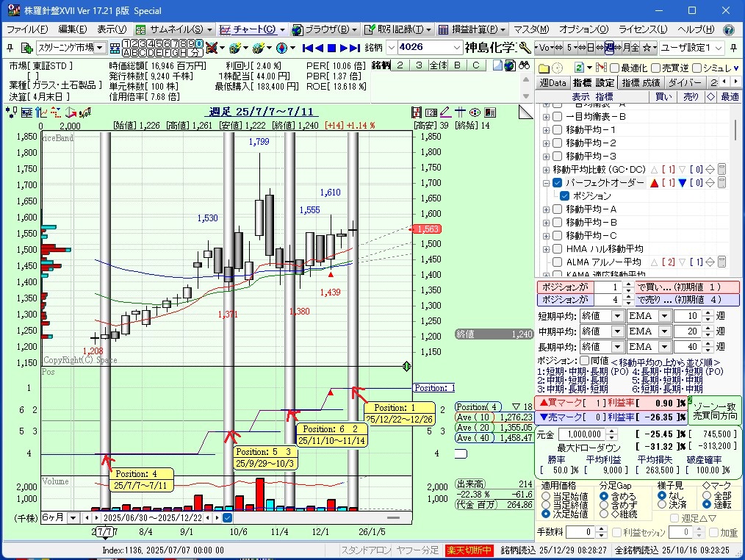Click the crosshair cursor icon above the chart
Screen dimensions: 745x560
(460, 112)
